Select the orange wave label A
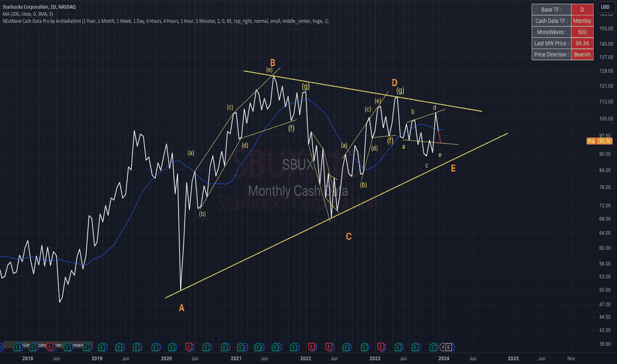The image size is (617, 364). pyautogui.click(x=181, y=308)
